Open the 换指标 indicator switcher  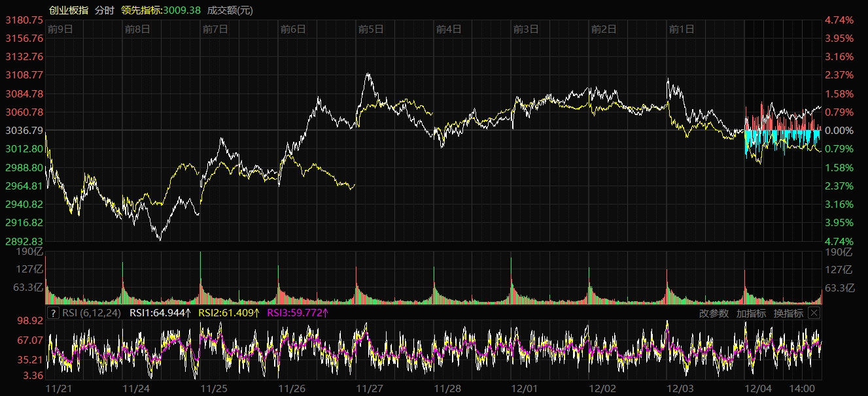click(x=788, y=313)
